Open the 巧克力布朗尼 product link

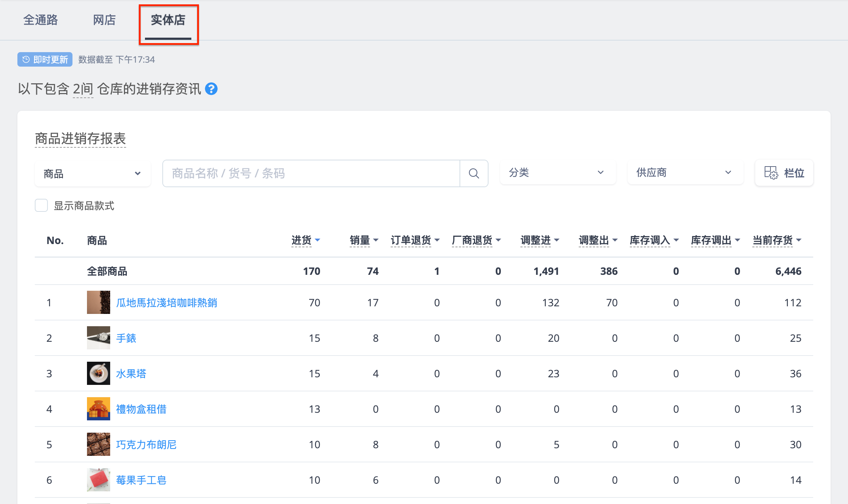point(146,445)
